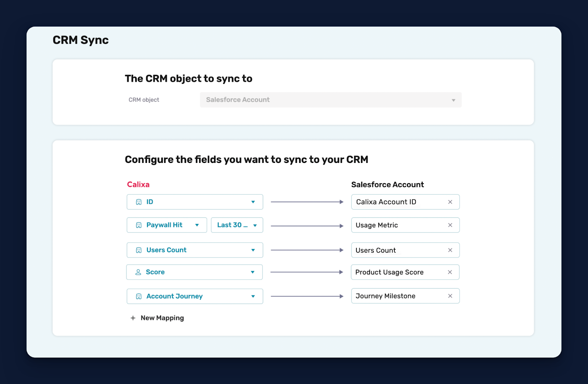588x384 pixels.
Task: Click the account icon in ID field
Action: pos(139,202)
